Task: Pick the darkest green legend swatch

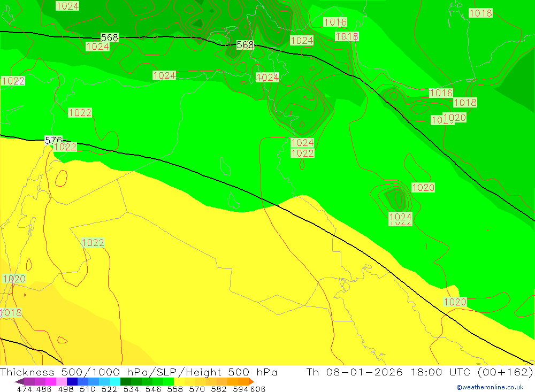Action: coord(126,381)
